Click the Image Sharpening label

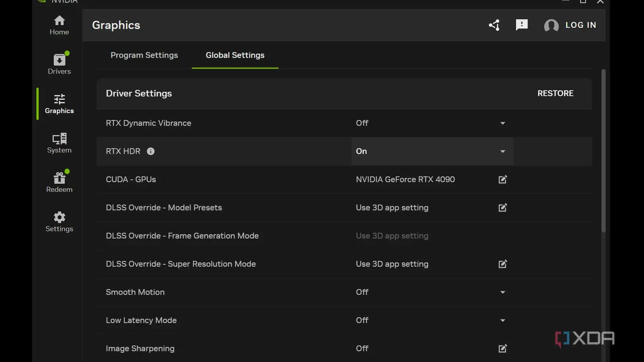click(140, 348)
